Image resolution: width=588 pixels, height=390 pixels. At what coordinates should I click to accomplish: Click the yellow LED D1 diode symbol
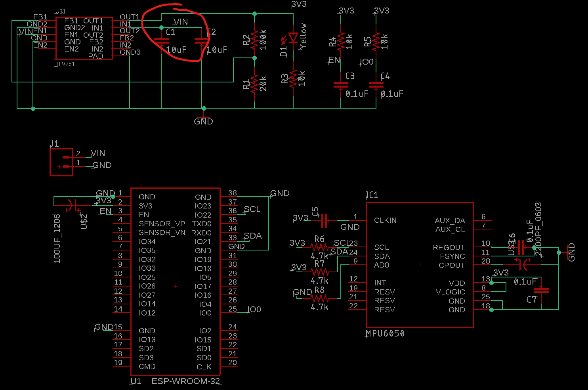(x=293, y=38)
